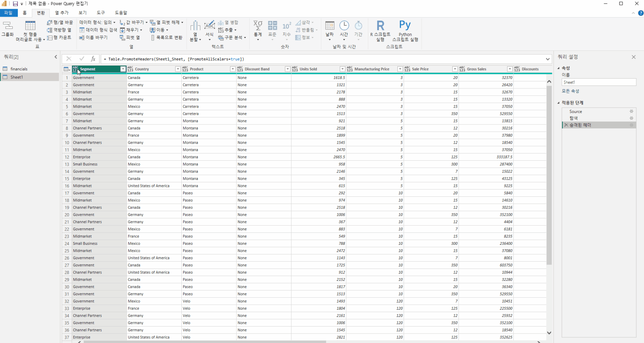Click the save icon in title bar
This screenshot has height=343, width=644.
point(15,4)
